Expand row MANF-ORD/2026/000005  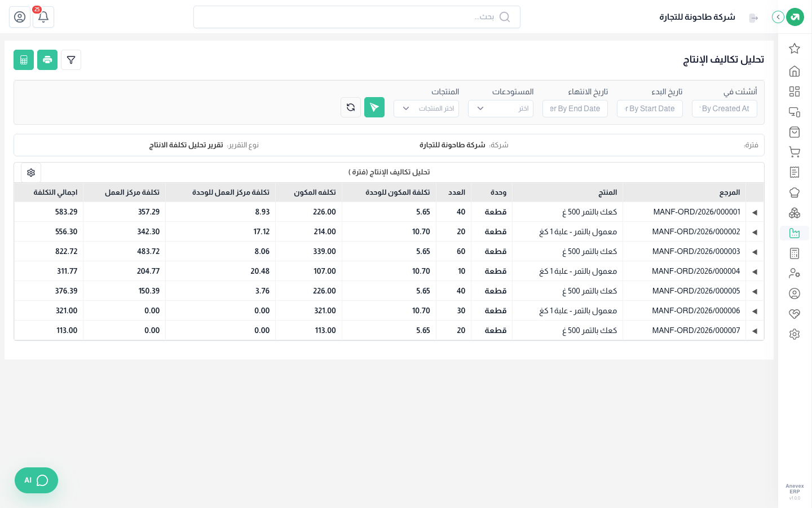coord(754,291)
